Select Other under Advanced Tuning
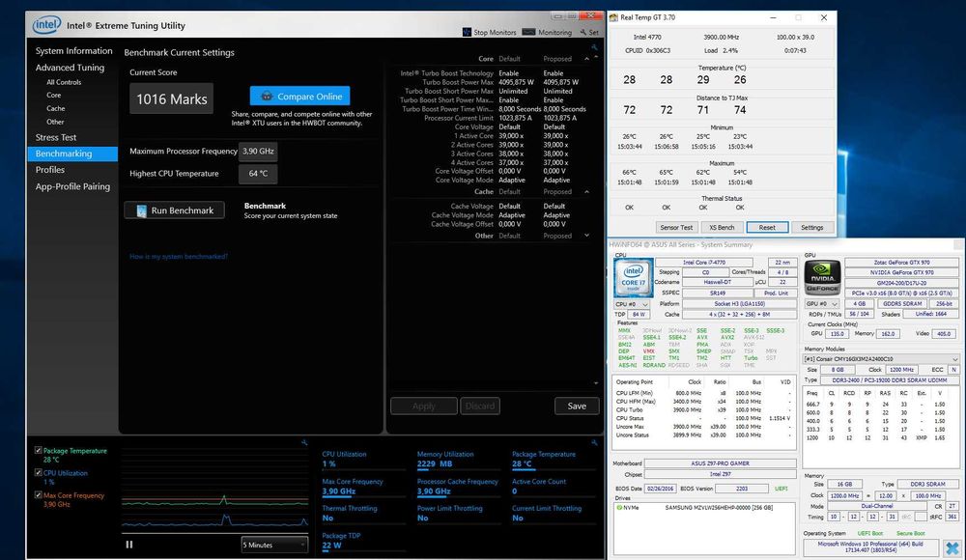This screenshot has width=966, height=560. 55,122
